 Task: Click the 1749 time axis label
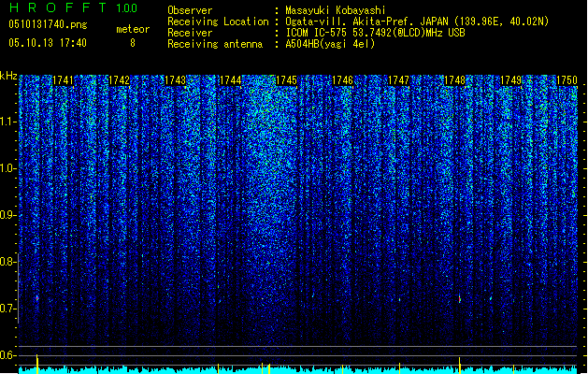(510, 80)
